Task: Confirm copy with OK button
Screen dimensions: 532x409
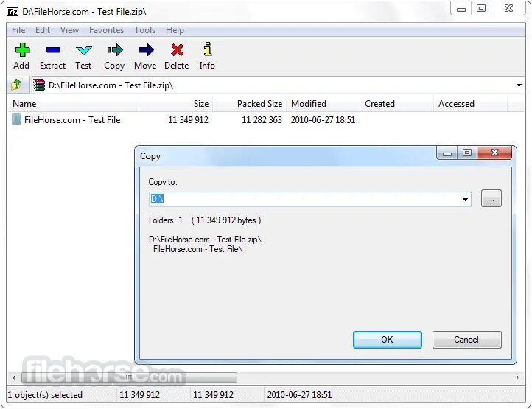Action: 387,340
